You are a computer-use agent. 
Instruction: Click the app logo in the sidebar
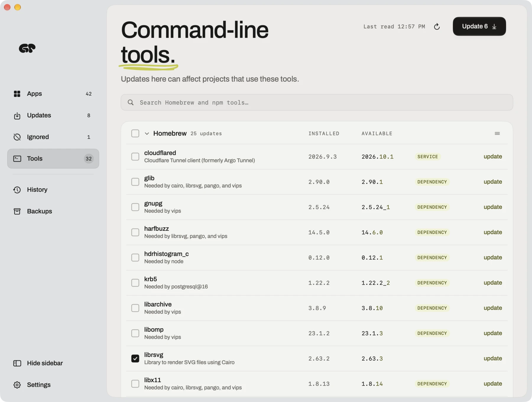(27, 48)
